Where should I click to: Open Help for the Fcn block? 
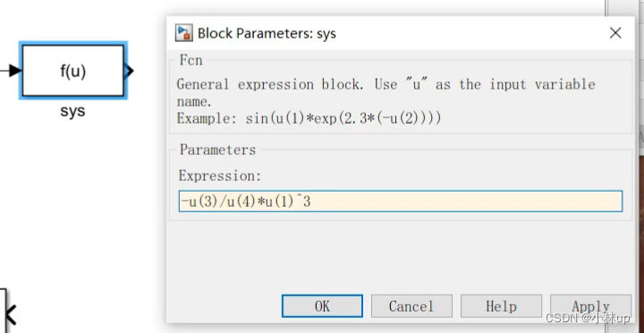coord(501,306)
